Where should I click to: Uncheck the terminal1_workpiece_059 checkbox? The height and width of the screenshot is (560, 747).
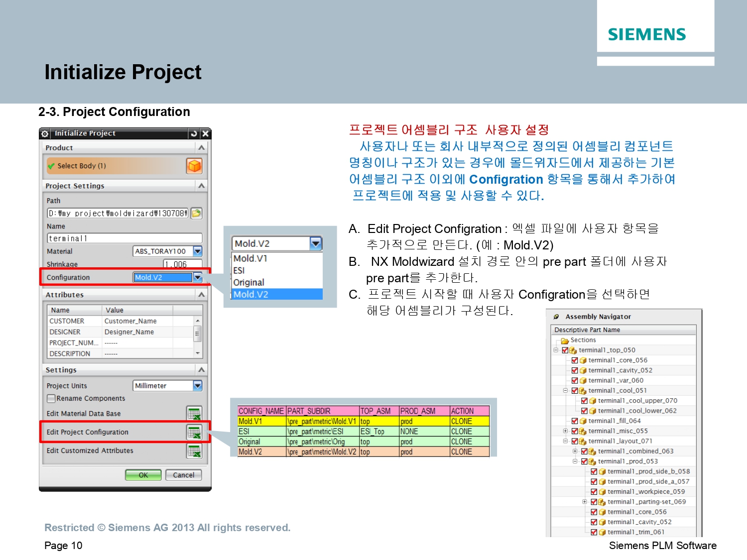(594, 492)
